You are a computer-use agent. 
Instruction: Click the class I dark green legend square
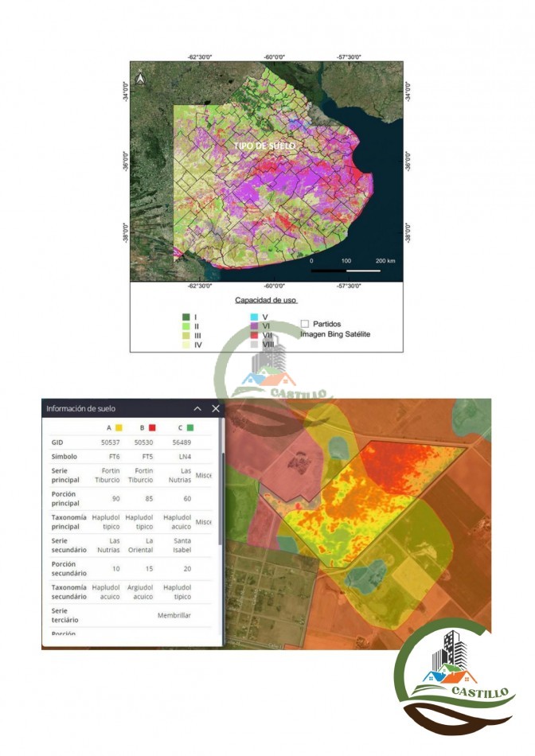[x=185, y=317]
